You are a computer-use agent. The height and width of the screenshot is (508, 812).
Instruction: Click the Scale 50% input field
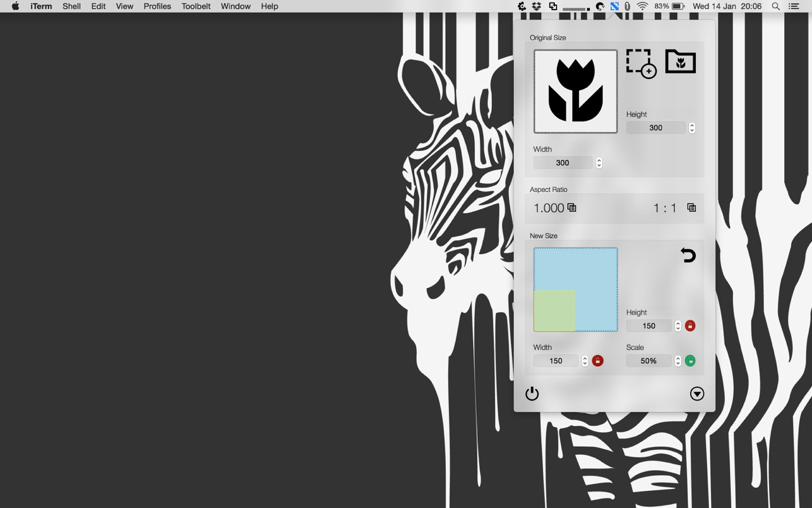(648, 361)
